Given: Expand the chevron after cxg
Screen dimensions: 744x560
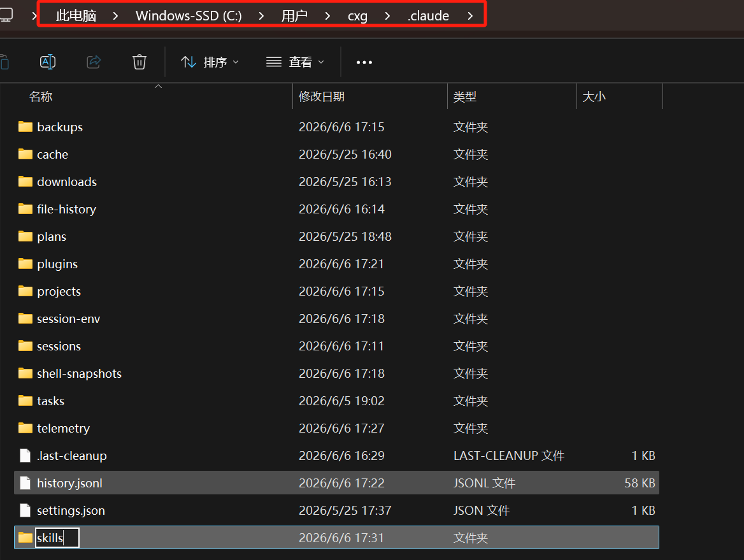Looking at the screenshot, I should tap(387, 16).
